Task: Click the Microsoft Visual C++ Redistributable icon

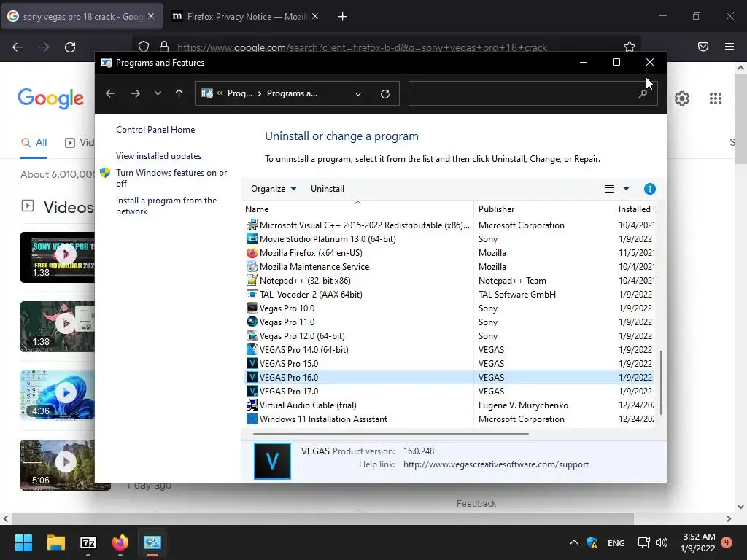Action: [x=252, y=225]
